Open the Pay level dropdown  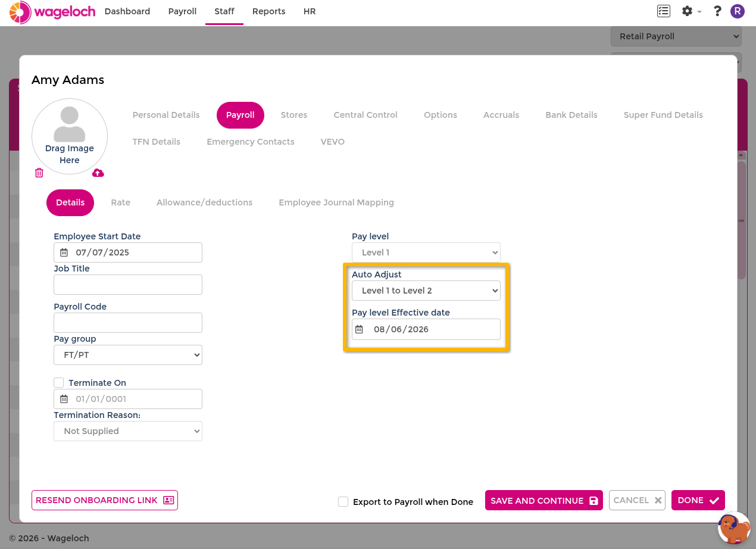click(426, 252)
